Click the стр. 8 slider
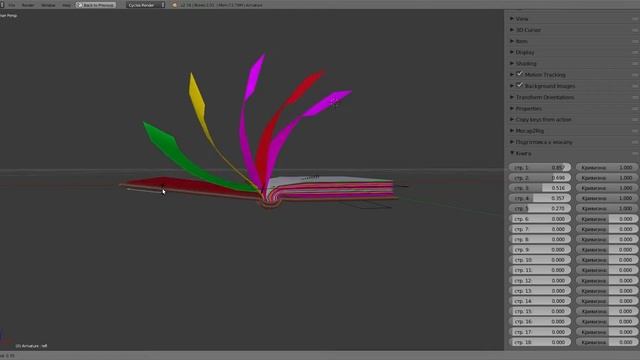 tap(540, 240)
